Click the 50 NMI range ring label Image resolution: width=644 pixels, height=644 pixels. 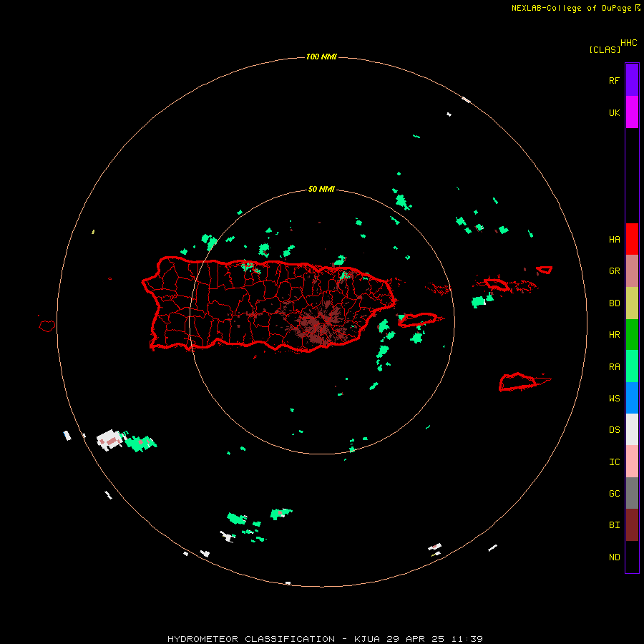(321, 189)
